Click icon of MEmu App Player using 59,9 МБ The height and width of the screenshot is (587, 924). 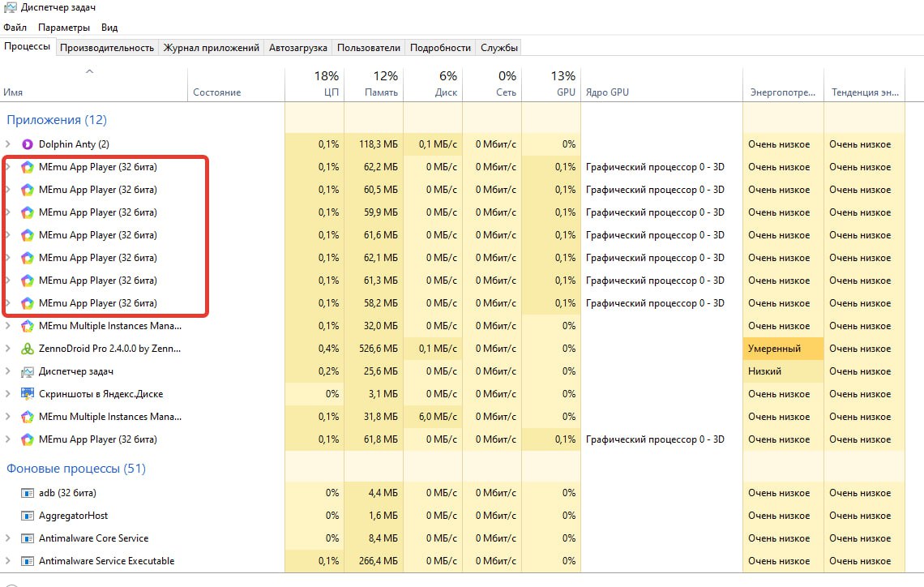27,212
